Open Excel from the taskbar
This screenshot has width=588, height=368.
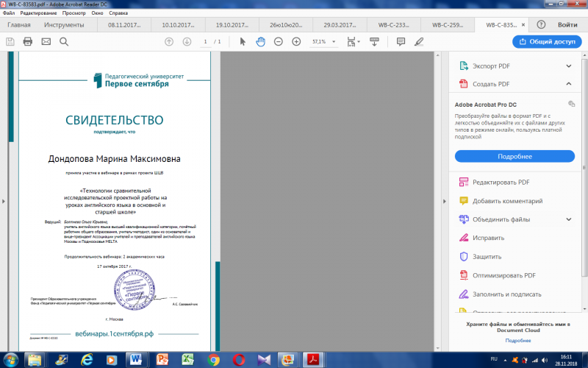point(187,360)
